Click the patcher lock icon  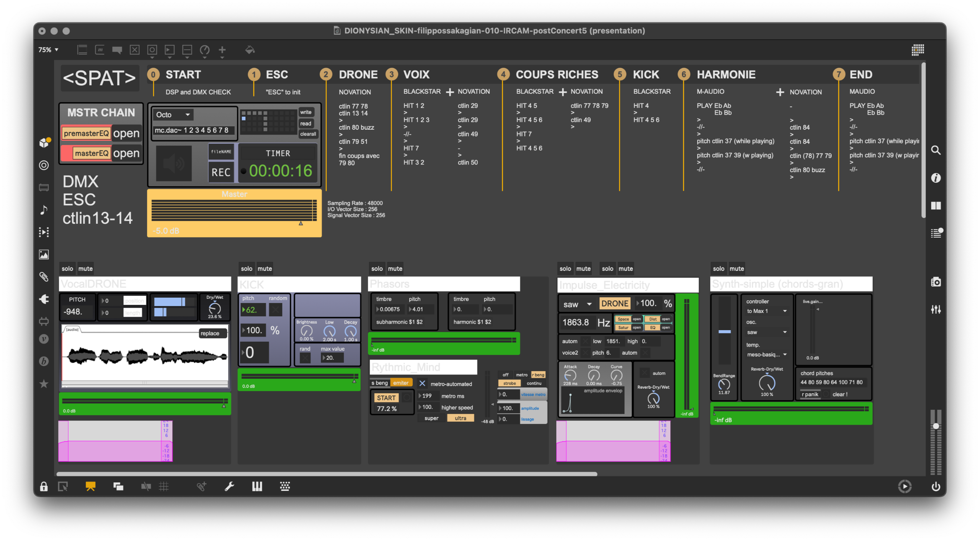[x=44, y=486]
